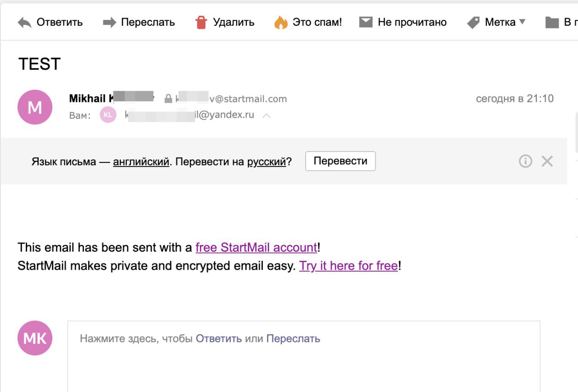Viewport: 578px width, 392px height.
Task: Click the reply arrow icon in the toolbar
Action: pos(24,23)
